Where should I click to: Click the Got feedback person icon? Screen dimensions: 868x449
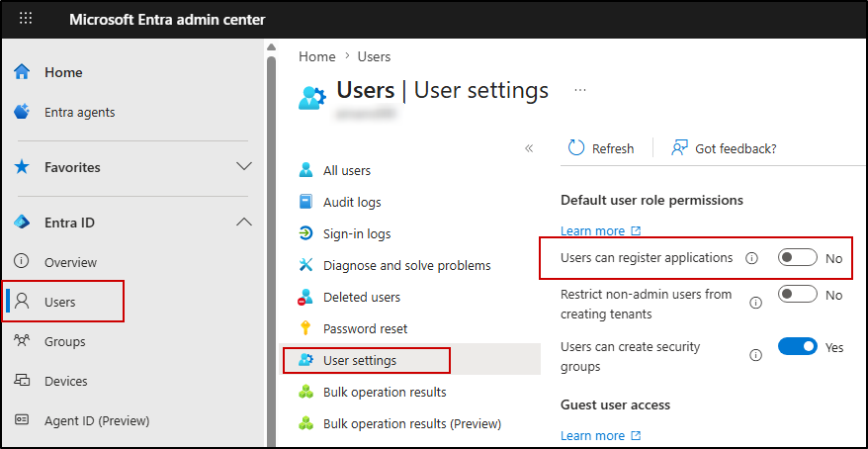(679, 147)
